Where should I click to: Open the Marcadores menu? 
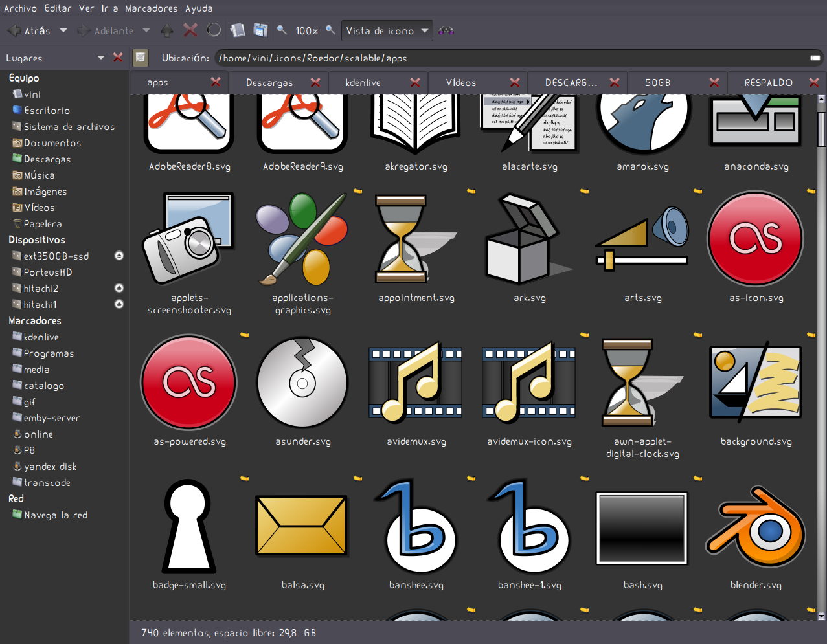(x=151, y=8)
